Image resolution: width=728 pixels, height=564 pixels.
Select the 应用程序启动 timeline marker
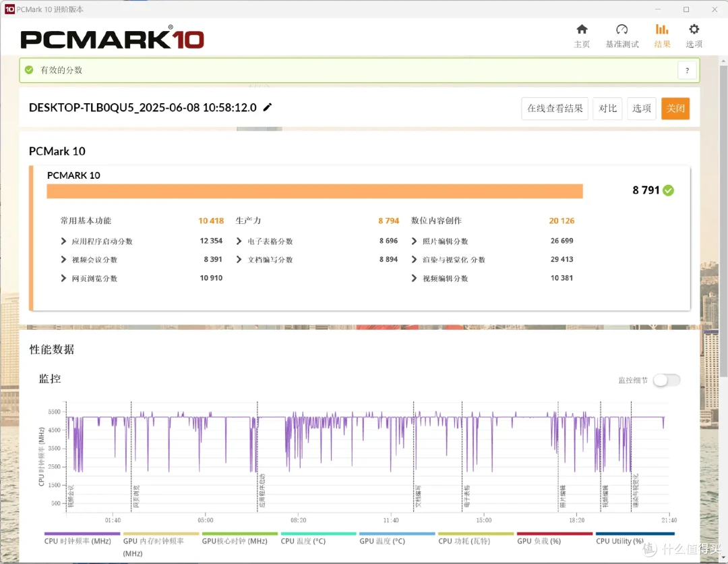click(x=262, y=490)
